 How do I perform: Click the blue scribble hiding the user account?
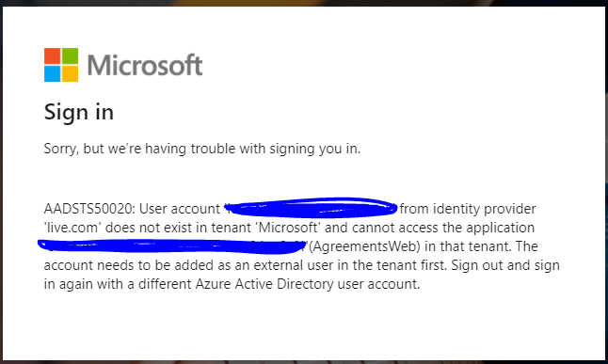[x=311, y=208]
